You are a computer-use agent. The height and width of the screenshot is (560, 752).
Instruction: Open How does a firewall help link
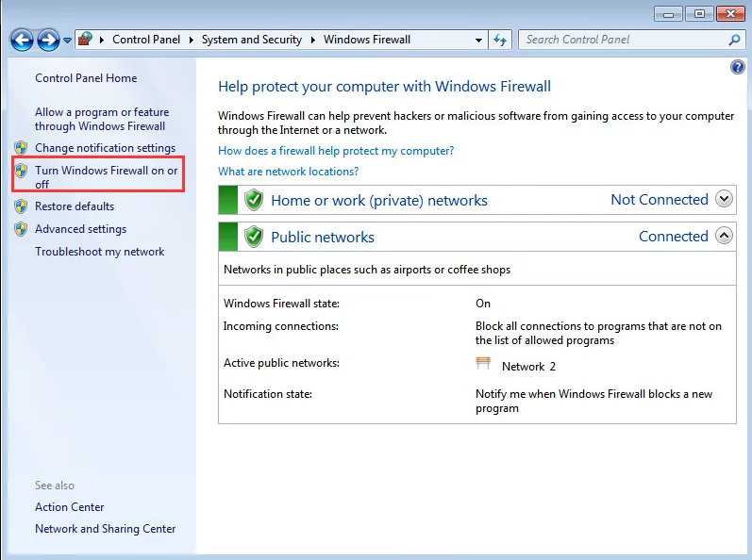pos(336,151)
